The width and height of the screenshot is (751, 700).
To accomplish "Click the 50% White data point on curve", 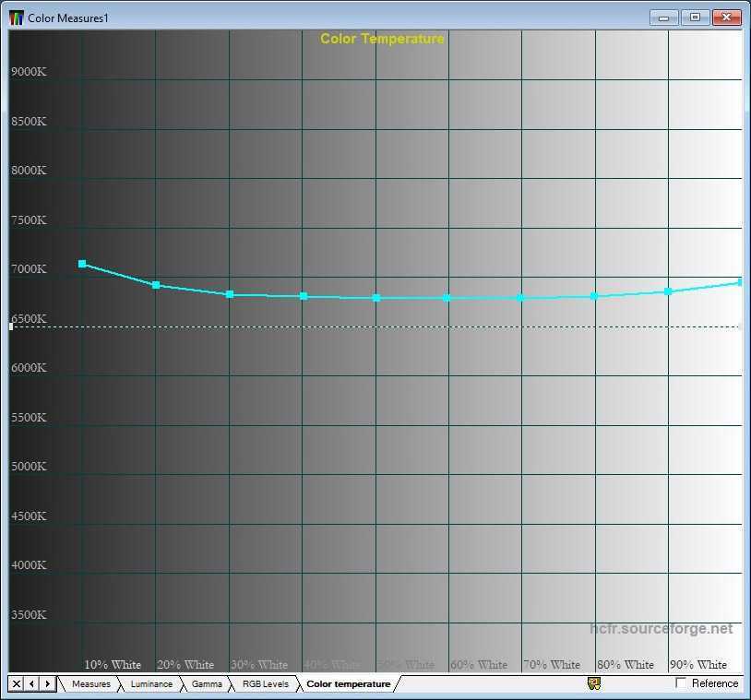I will coord(375,298).
